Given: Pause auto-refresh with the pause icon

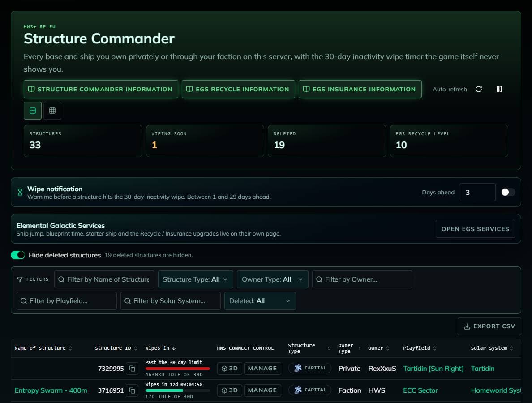Looking at the screenshot, I should point(499,89).
